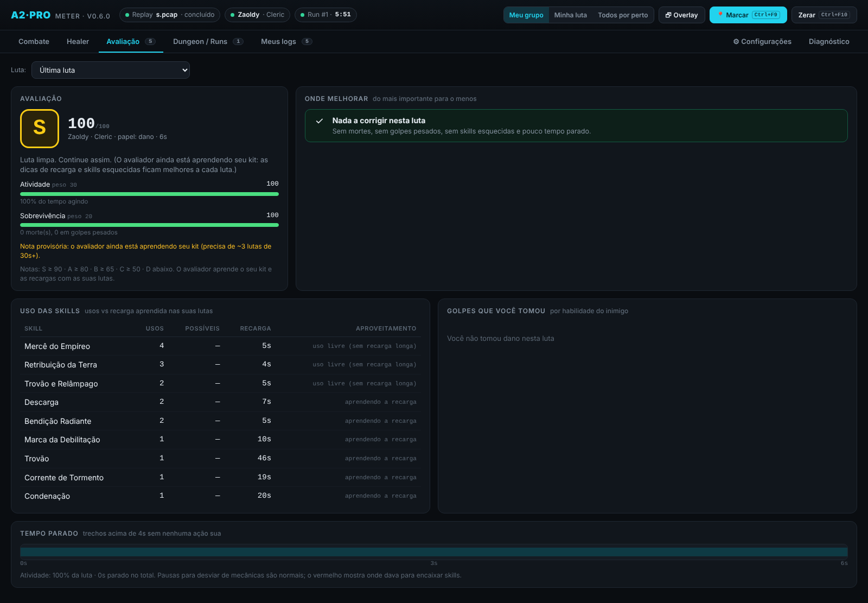Click the Recarga column header

[x=256, y=328]
